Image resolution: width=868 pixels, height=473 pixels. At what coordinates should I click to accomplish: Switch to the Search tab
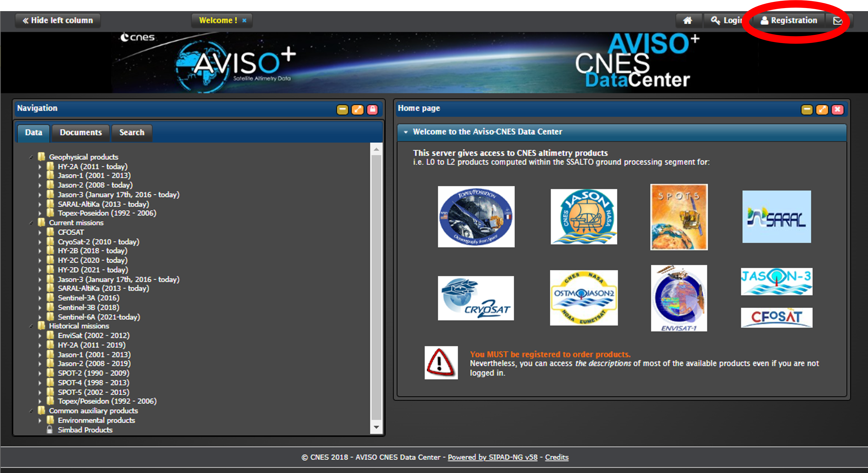pyautogui.click(x=132, y=132)
